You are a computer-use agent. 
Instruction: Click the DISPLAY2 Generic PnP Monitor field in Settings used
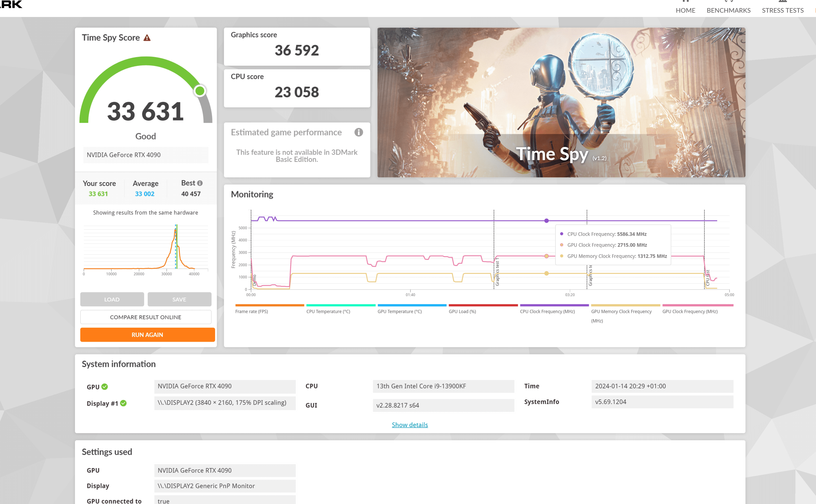pyautogui.click(x=225, y=486)
